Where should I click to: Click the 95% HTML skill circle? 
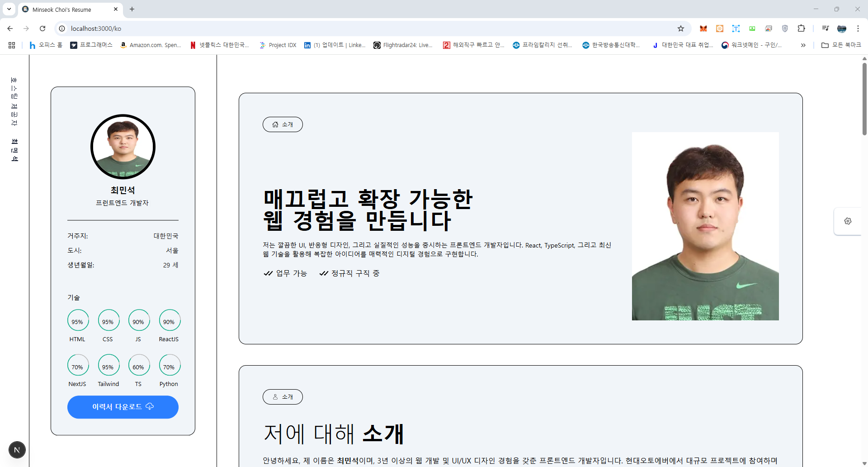coord(78,321)
